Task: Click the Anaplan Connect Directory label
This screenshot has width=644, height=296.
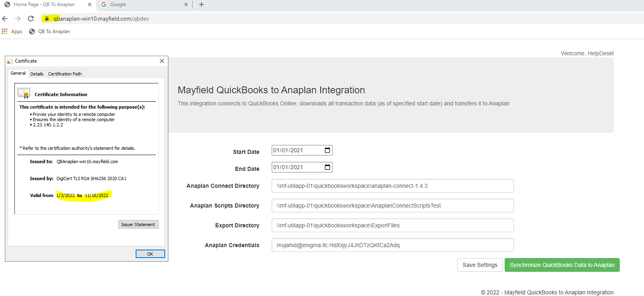Action: point(223,186)
